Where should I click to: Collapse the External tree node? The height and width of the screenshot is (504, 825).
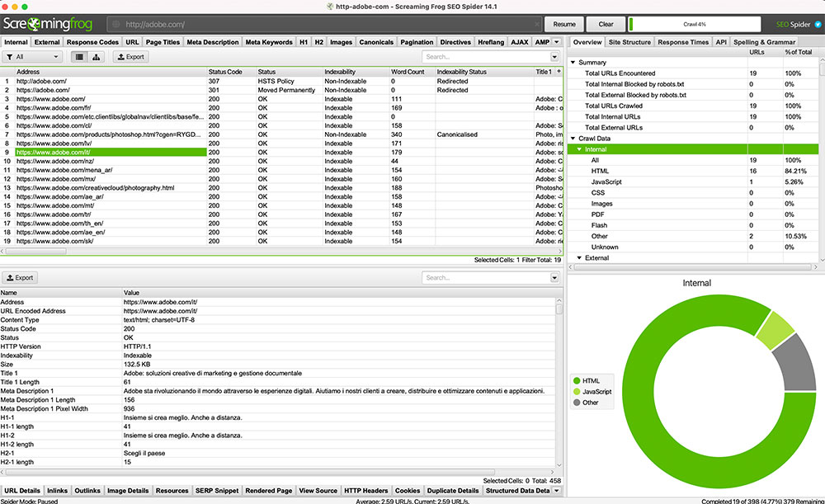click(579, 258)
